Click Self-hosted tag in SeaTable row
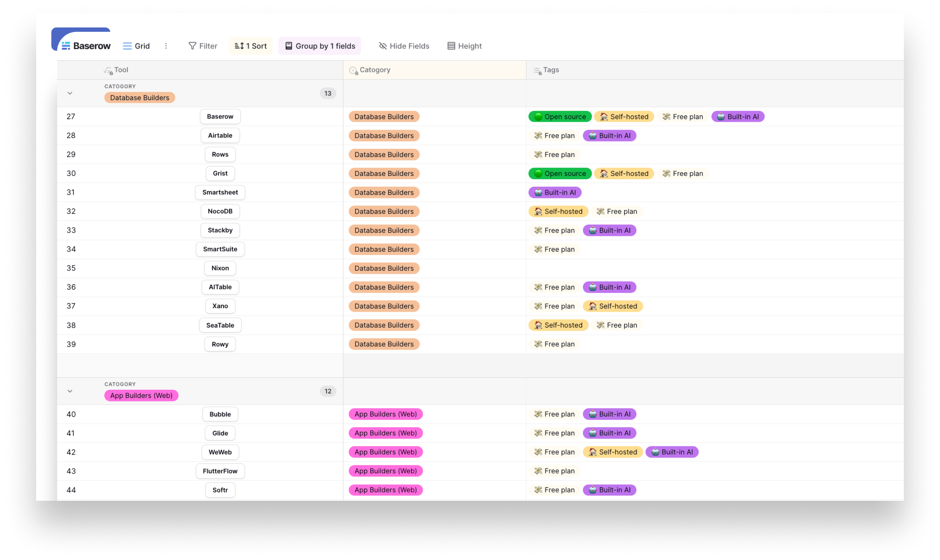Image resolution: width=940 pixels, height=560 pixels. point(558,325)
